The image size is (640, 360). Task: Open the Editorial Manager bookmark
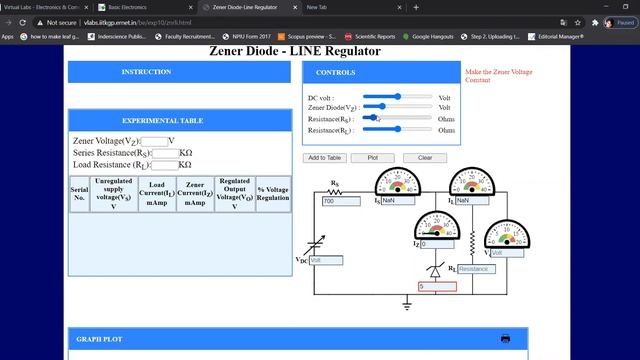tap(556, 37)
